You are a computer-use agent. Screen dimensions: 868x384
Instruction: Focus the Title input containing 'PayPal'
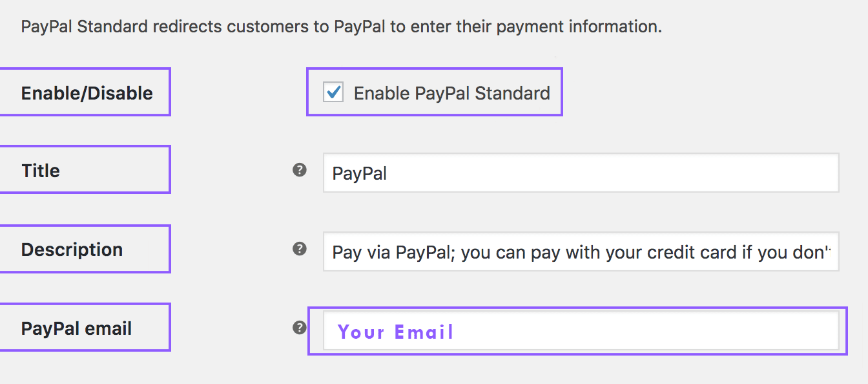point(581,173)
